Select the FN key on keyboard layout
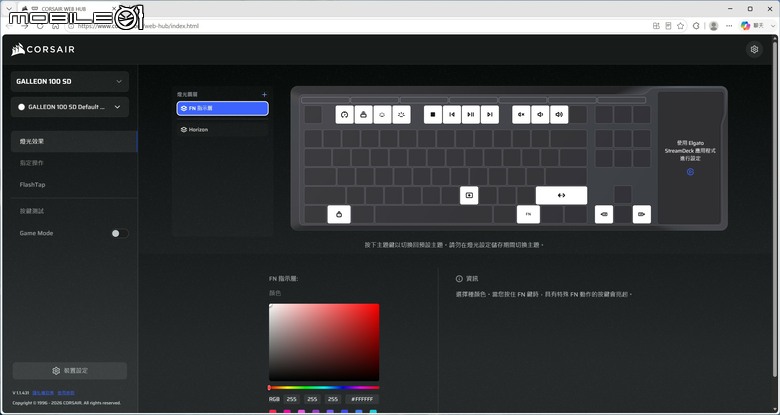The height and width of the screenshot is (415, 780). coord(528,214)
